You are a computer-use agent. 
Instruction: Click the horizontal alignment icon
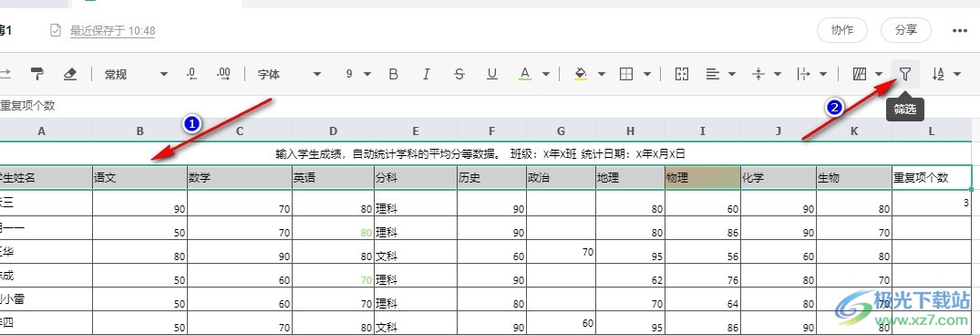(712, 75)
